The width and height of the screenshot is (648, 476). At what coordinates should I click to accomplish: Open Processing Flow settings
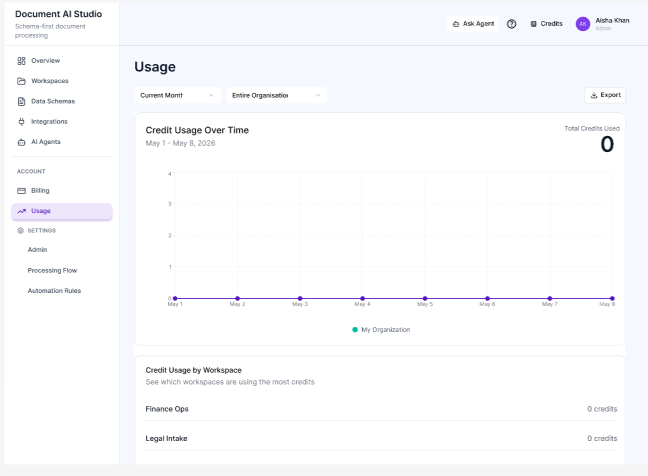pyautogui.click(x=52, y=270)
